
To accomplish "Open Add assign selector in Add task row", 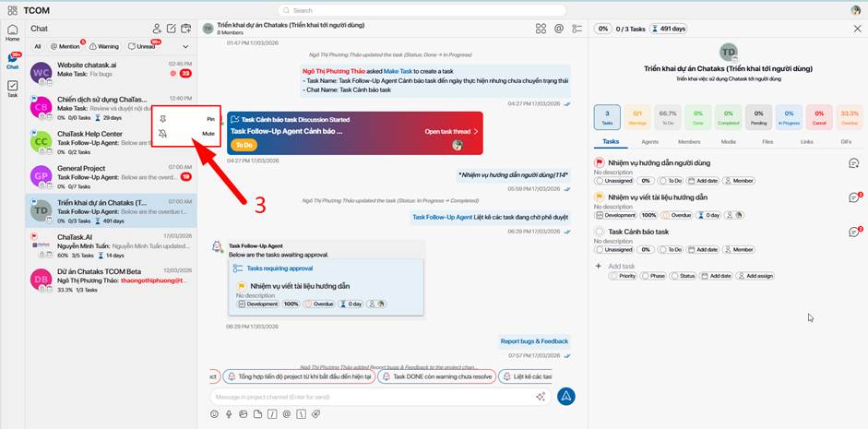I will (x=755, y=276).
